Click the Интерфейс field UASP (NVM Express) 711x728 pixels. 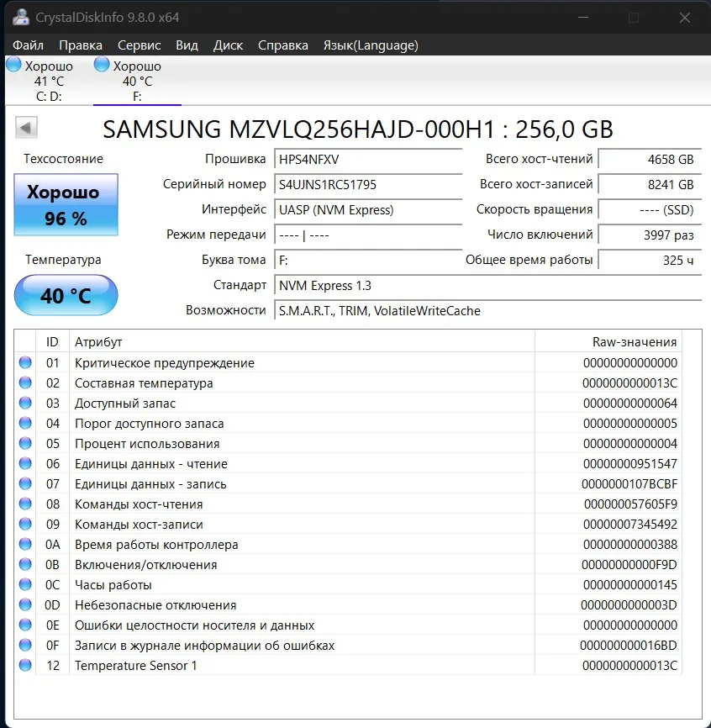(368, 210)
